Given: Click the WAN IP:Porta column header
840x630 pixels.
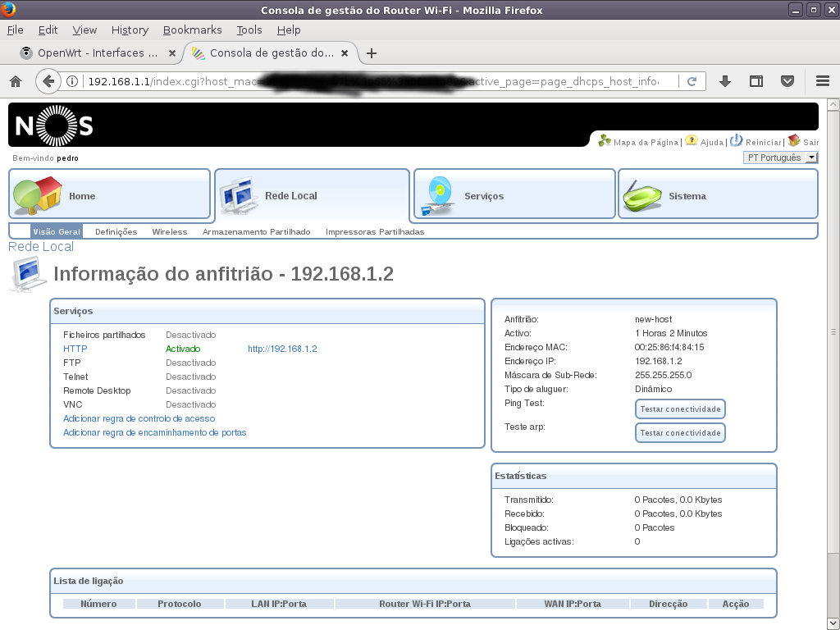Looking at the screenshot, I should 573,604.
